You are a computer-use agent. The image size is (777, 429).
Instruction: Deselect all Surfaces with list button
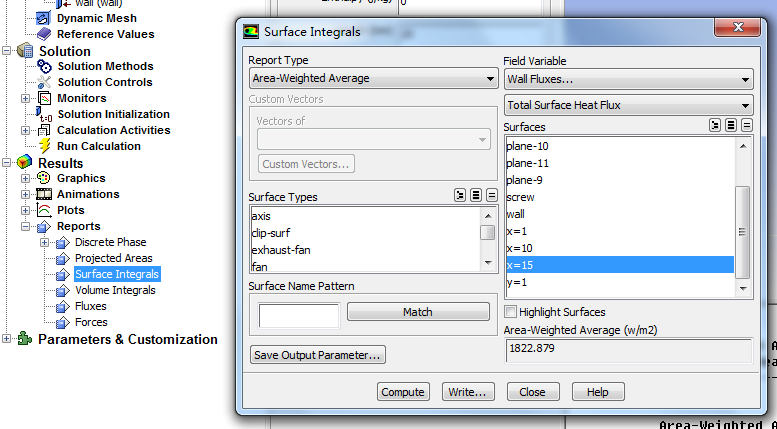[747, 126]
